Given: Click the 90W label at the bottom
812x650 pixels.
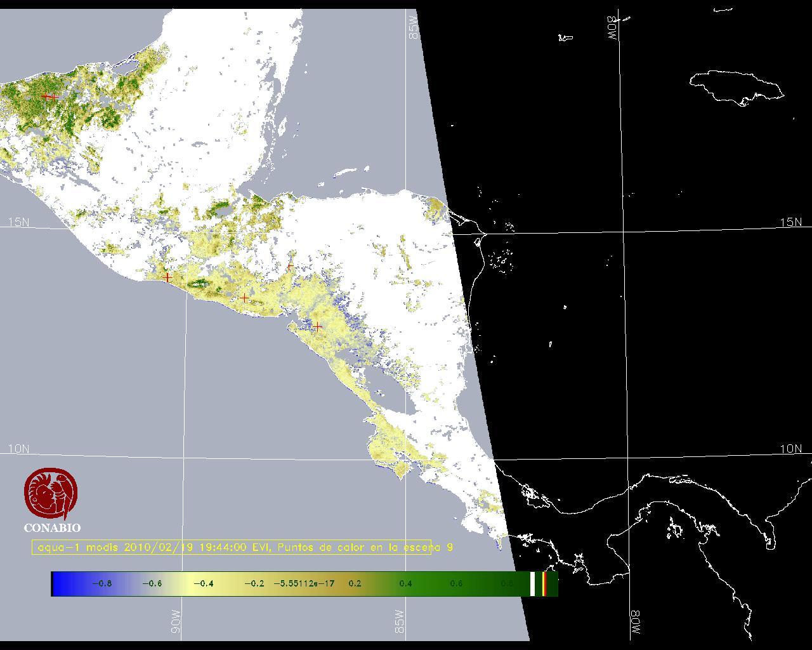Looking at the screenshot, I should coord(176,621).
